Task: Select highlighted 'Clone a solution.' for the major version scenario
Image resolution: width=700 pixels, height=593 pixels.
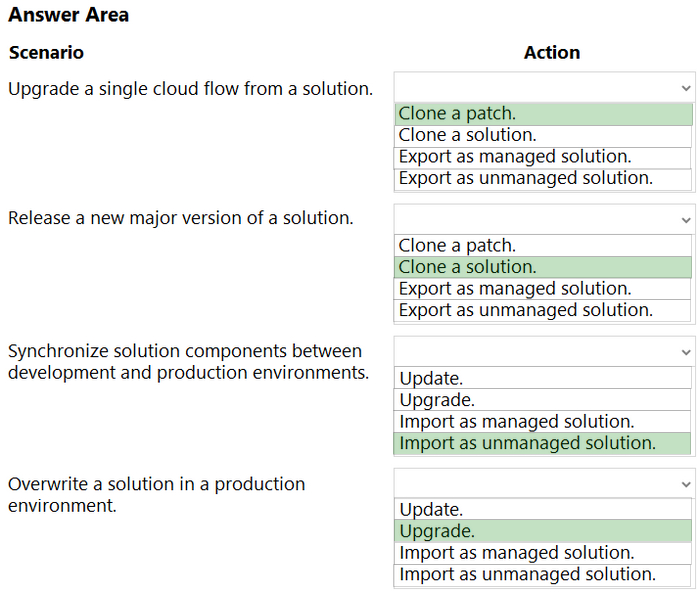Action: (x=543, y=267)
